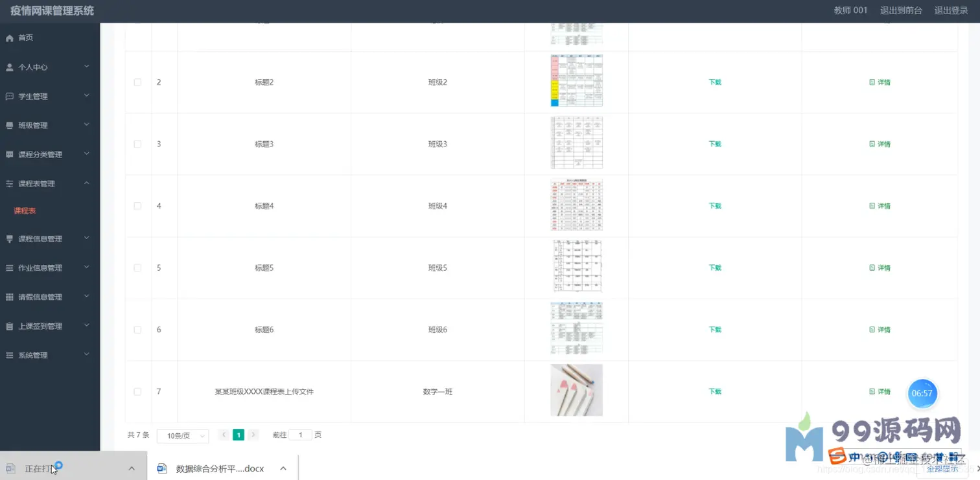Tick checkbox for row 7 某某班级XXXX课程表上传文件
The image size is (980, 480).
click(x=137, y=391)
